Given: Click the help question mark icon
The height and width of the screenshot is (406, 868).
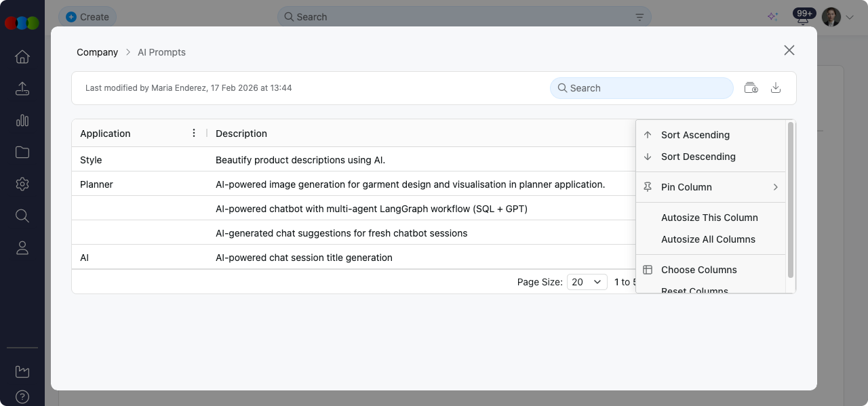Looking at the screenshot, I should tap(22, 397).
